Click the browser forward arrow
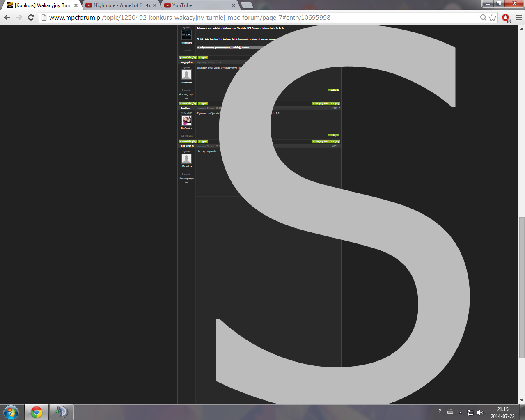The height and width of the screenshot is (420, 525). (x=19, y=17)
